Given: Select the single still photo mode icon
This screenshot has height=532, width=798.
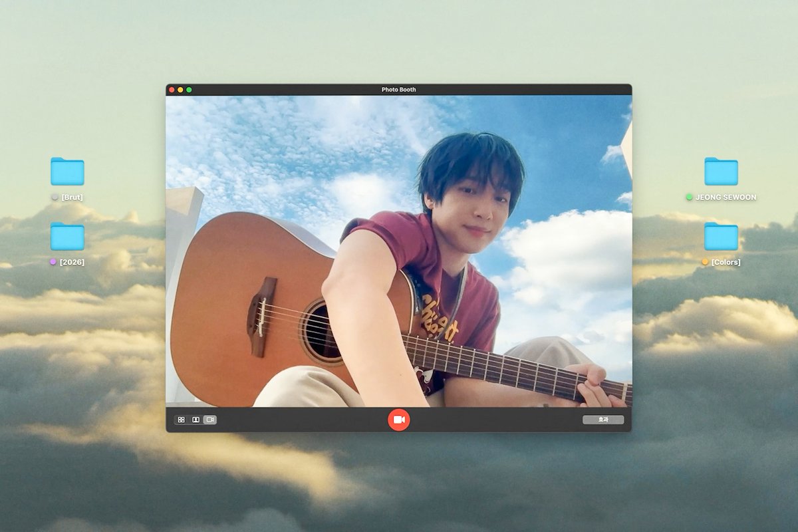Looking at the screenshot, I should [x=196, y=420].
